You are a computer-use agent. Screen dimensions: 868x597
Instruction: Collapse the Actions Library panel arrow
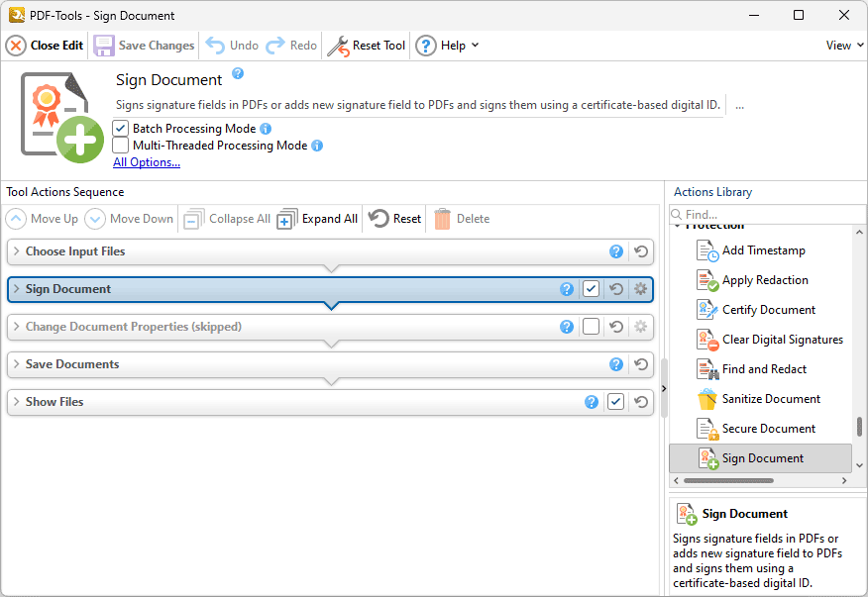pyautogui.click(x=664, y=389)
